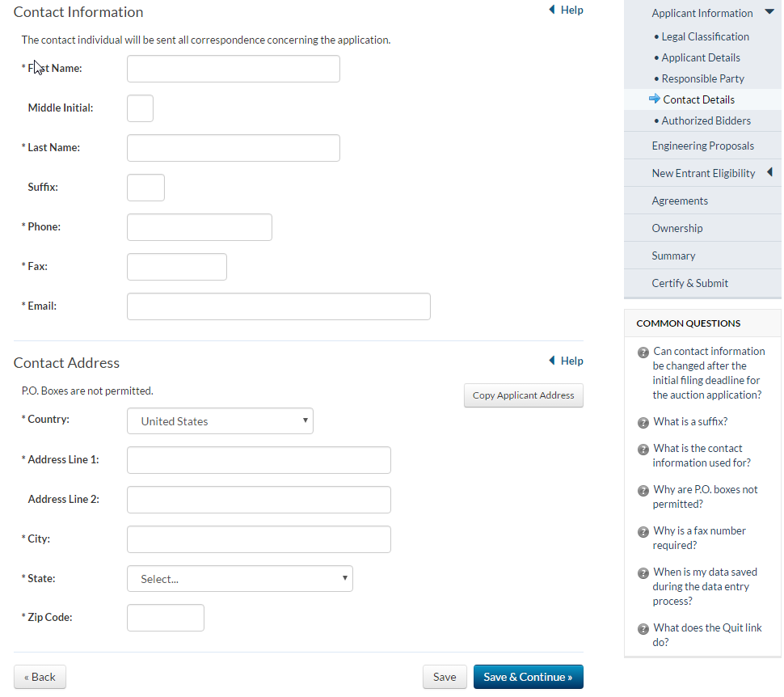Go to Engineering Proposals section
Image resolution: width=784 pixels, height=697 pixels.
702,146
